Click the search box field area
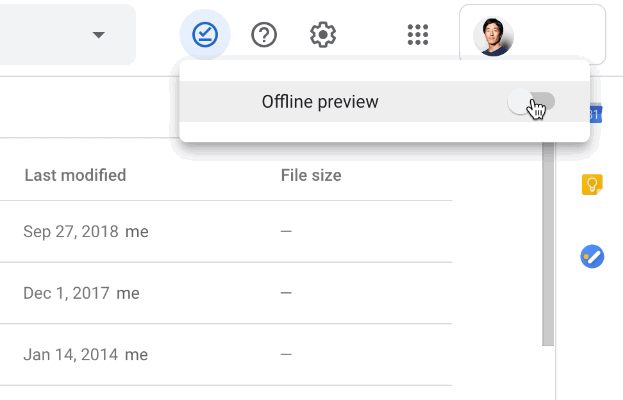The height and width of the screenshot is (400, 623). coord(68,35)
